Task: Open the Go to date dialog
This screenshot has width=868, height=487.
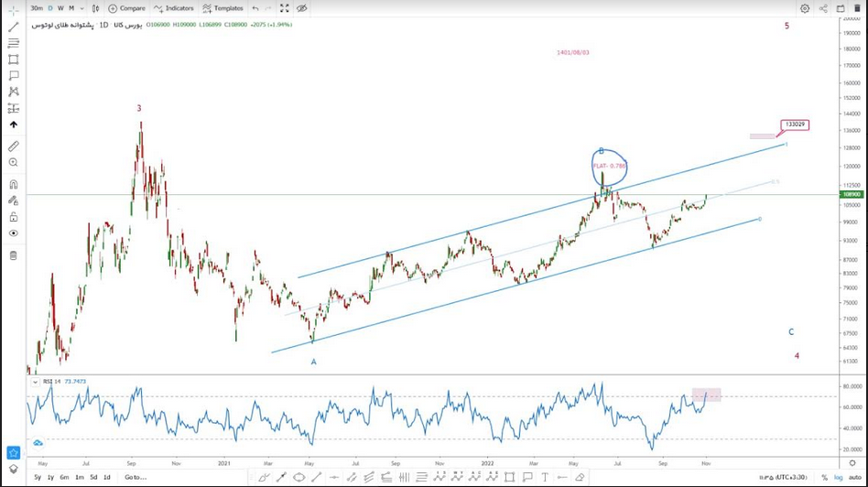Action: tap(136, 477)
